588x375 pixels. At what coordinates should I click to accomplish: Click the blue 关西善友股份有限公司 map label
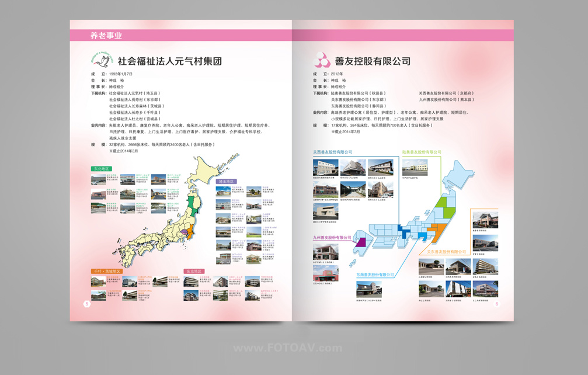point(333,152)
